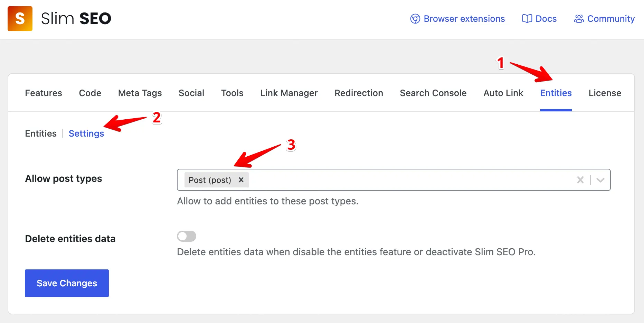The height and width of the screenshot is (323, 644).
Task: Open the Tools tab
Action: (x=232, y=93)
